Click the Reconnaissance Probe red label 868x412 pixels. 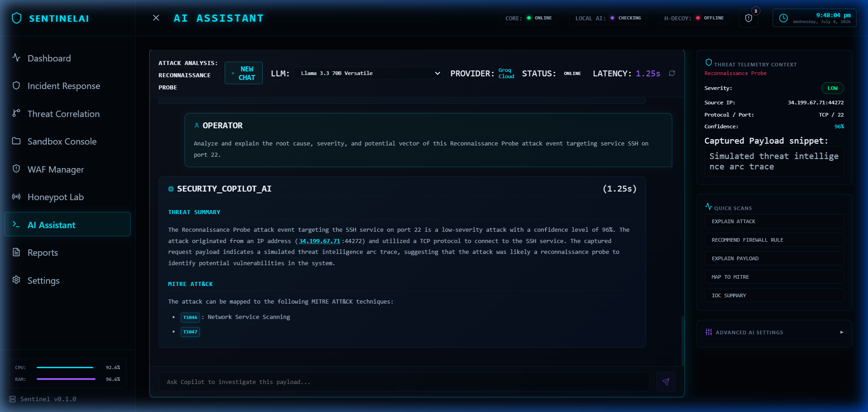pyautogui.click(x=736, y=73)
